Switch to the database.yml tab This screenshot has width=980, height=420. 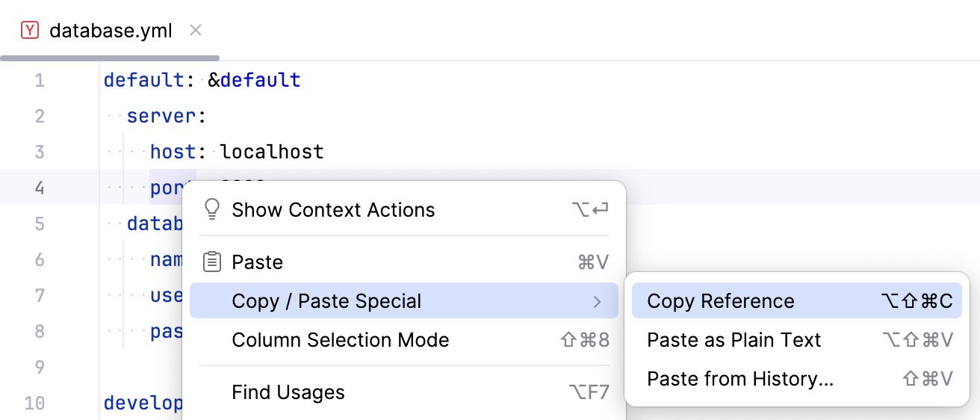coord(111,31)
